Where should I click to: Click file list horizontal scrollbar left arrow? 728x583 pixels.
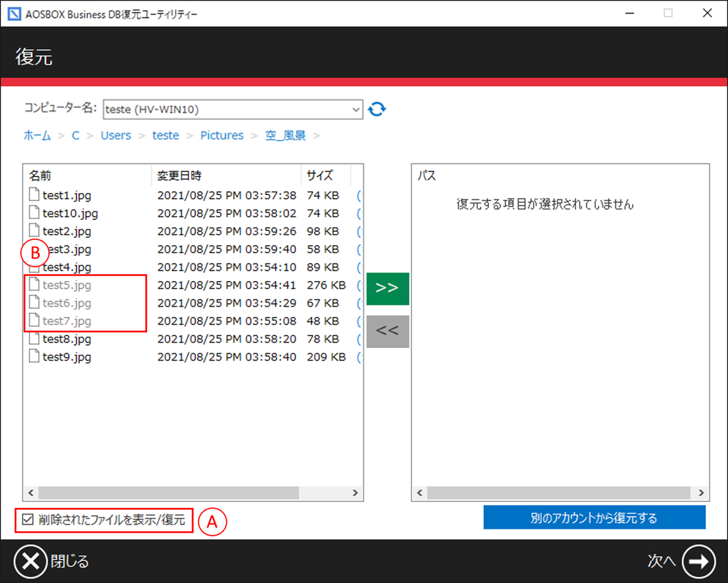(x=31, y=493)
